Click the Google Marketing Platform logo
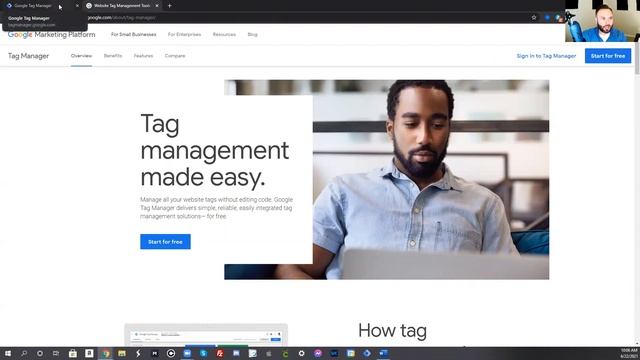 pyautogui.click(x=51, y=35)
